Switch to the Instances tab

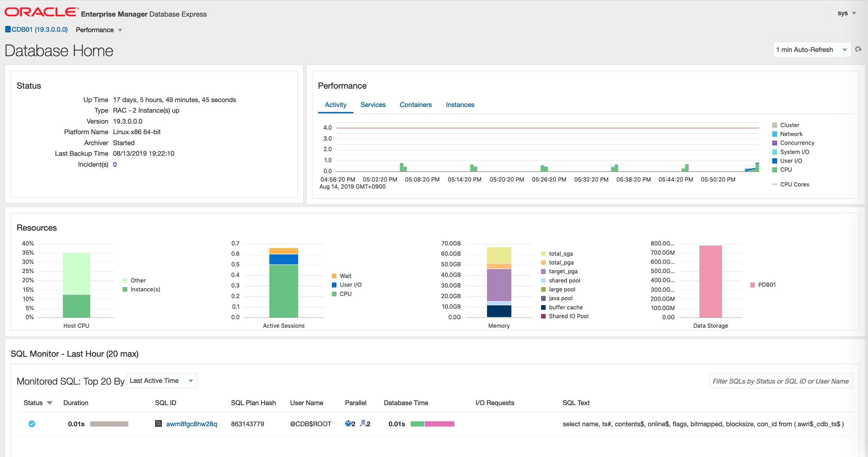pyautogui.click(x=460, y=105)
